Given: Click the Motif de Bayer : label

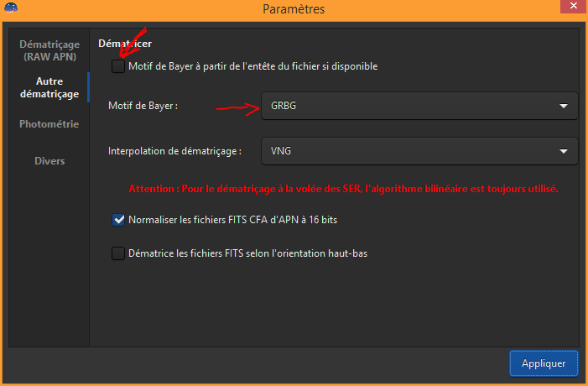Looking at the screenshot, I should 143,107.
